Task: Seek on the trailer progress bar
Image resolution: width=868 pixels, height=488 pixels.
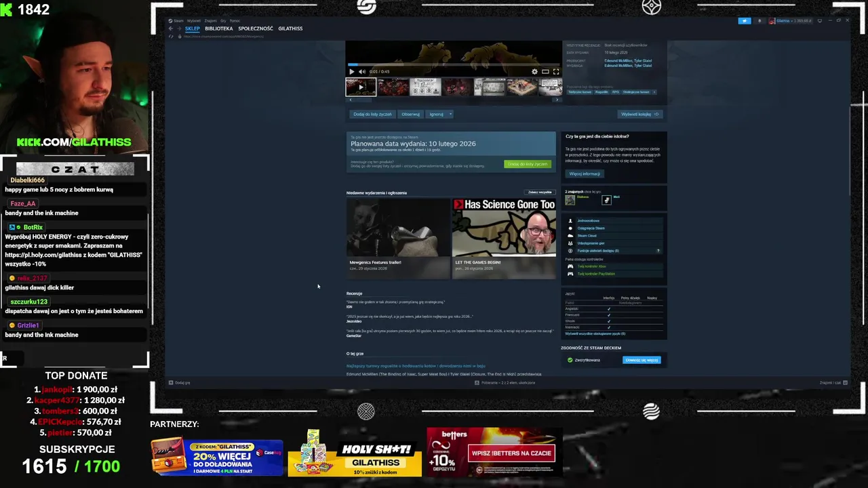Action: pos(454,65)
